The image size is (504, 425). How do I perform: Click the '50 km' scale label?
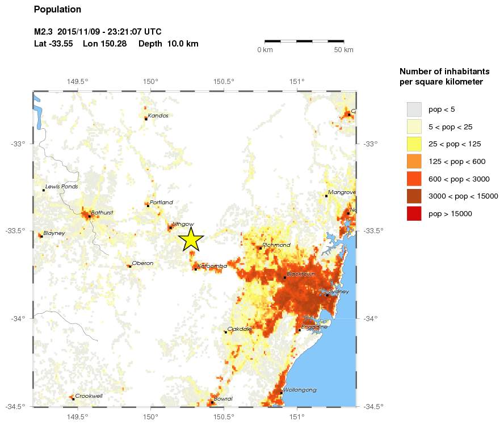point(343,50)
